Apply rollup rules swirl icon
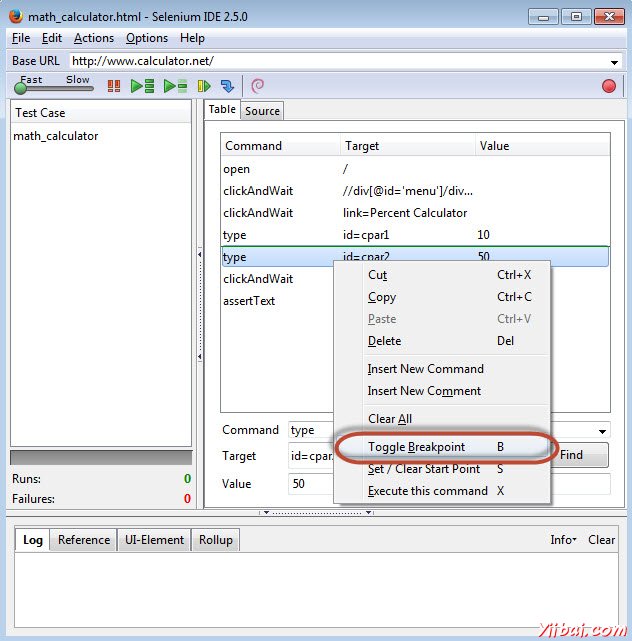This screenshot has height=641, width=632. pyautogui.click(x=258, y=86)
